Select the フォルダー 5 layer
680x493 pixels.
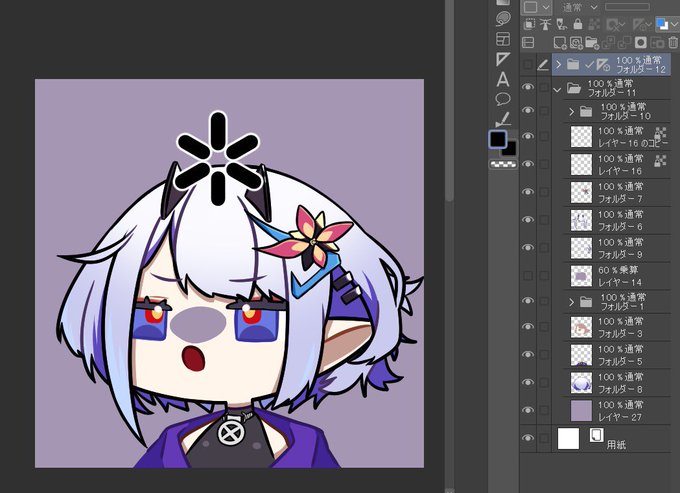coord(617,355)
